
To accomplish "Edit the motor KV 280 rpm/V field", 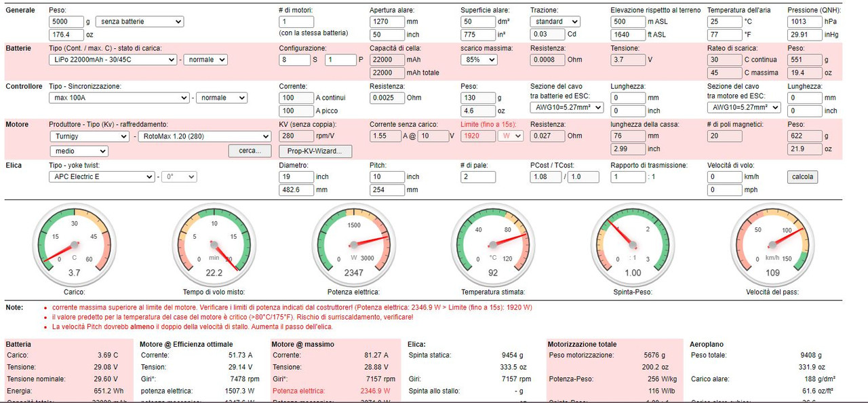I will [296, 136].
